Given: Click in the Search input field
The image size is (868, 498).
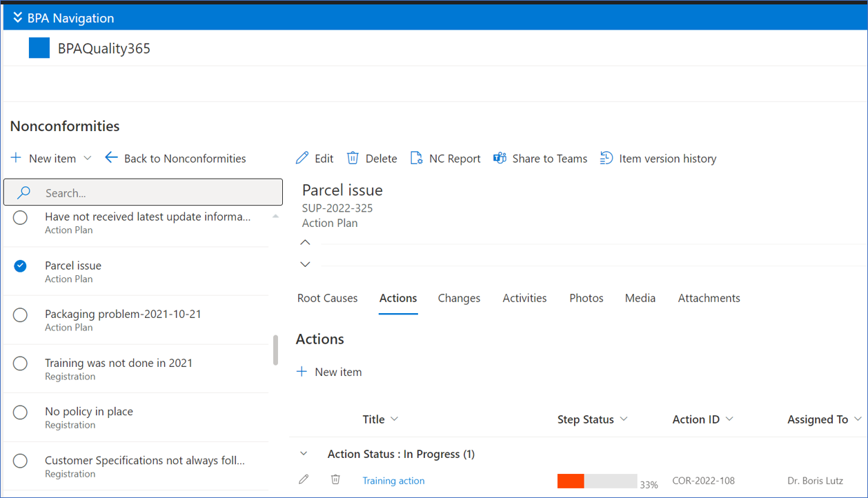Looking at the screenshot, I should pyautogui.click(x=143, y=192).
